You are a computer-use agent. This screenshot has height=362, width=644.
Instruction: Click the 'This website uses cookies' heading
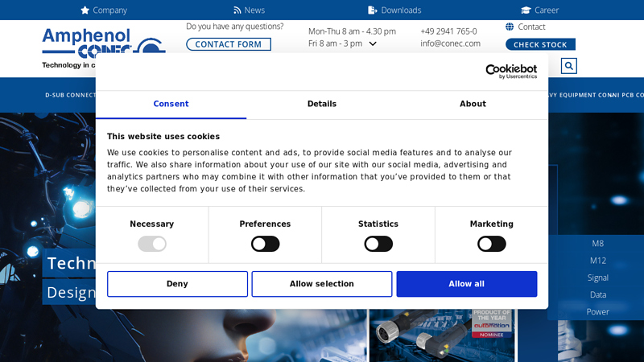tap(163, 137)
